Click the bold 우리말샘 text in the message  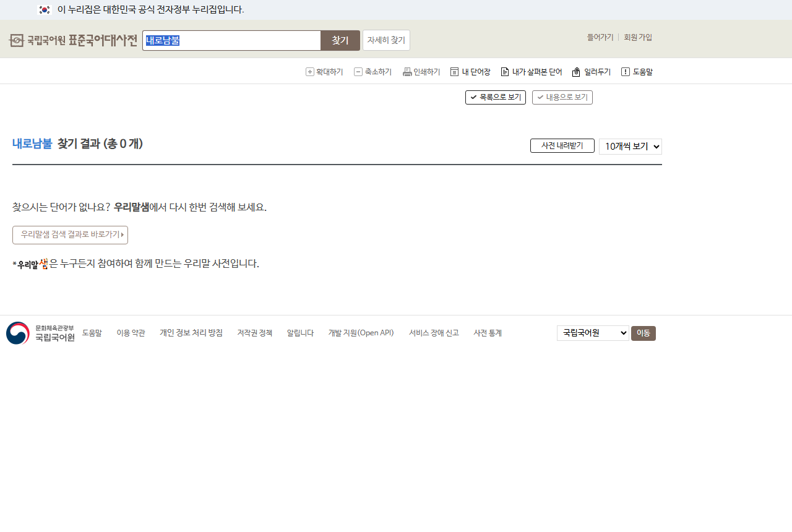tap(132, 207)
